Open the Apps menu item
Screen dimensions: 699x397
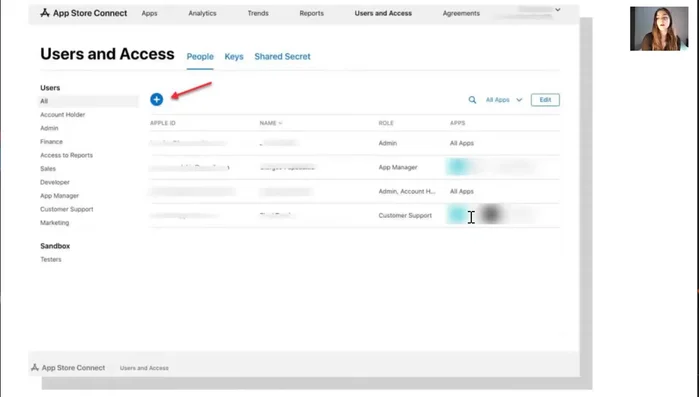pyautogui.click(x=149, y=13)
